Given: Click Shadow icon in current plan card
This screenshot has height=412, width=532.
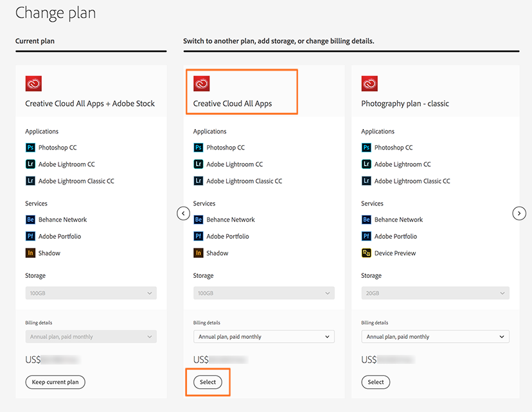Looking at the screenshot, I should click(x=31, y=253).
